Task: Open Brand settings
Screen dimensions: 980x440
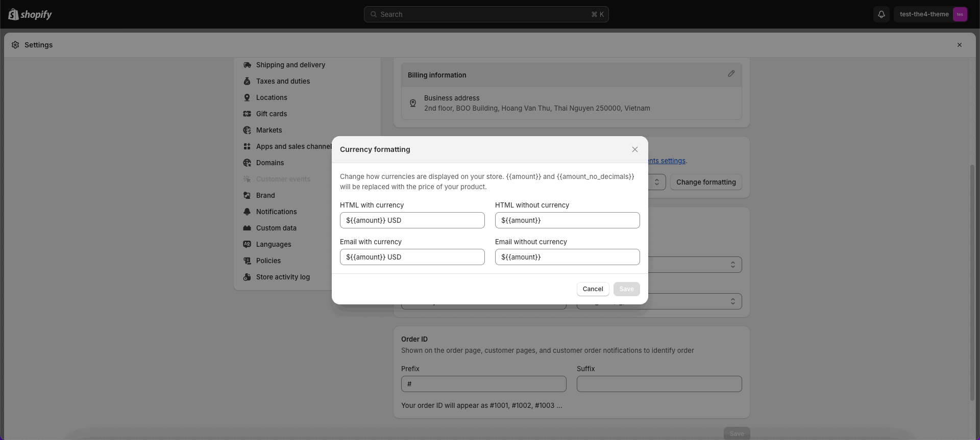Action: coord(265,195)
